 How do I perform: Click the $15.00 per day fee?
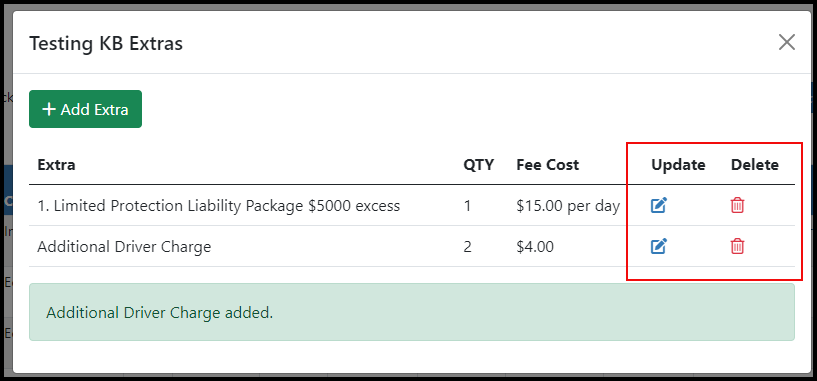(568, 206)
